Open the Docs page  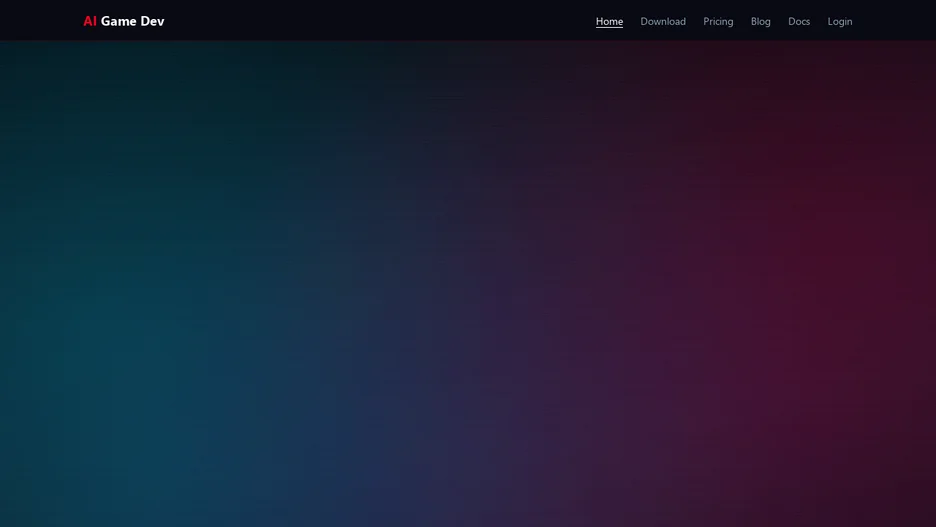pyautogui.click(x=799, y=21)
